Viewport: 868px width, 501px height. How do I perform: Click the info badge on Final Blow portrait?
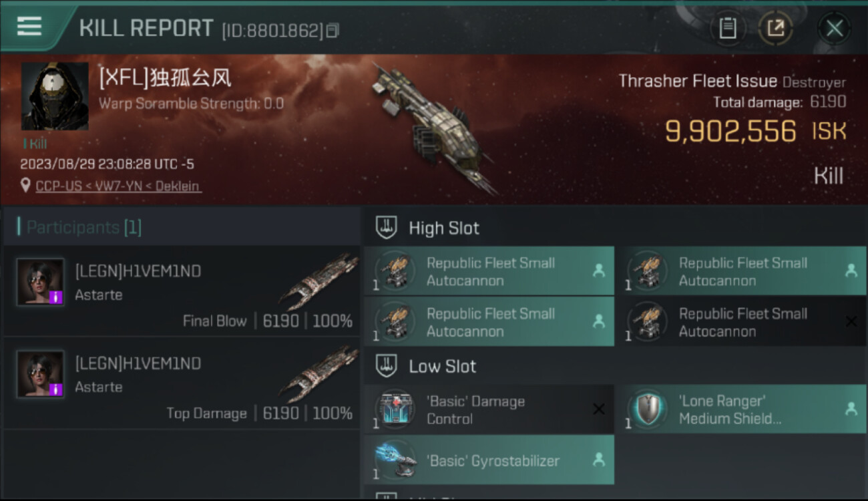point(57,298)
